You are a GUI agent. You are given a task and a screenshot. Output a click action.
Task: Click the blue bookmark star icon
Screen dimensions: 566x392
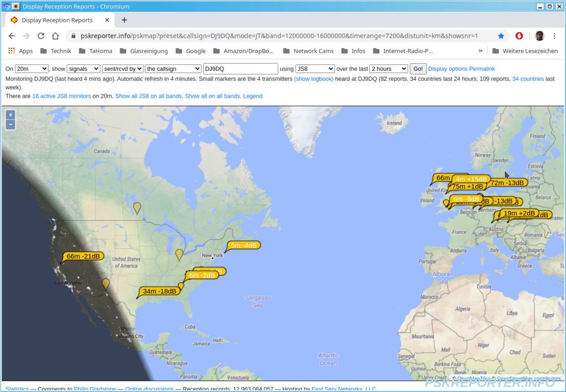[x=500, y=36]
